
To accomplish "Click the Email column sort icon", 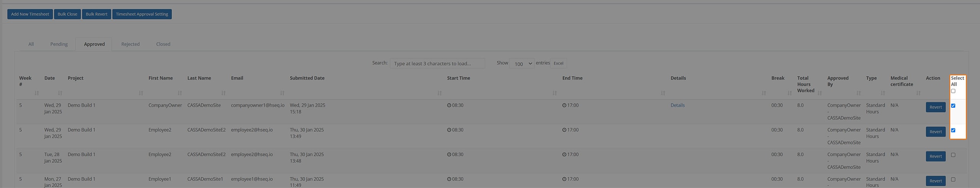I will pos(282,93).
